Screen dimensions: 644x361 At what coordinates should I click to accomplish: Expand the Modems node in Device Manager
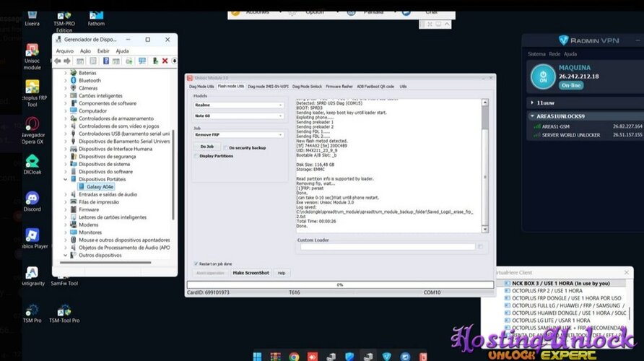tap(66, 225)
